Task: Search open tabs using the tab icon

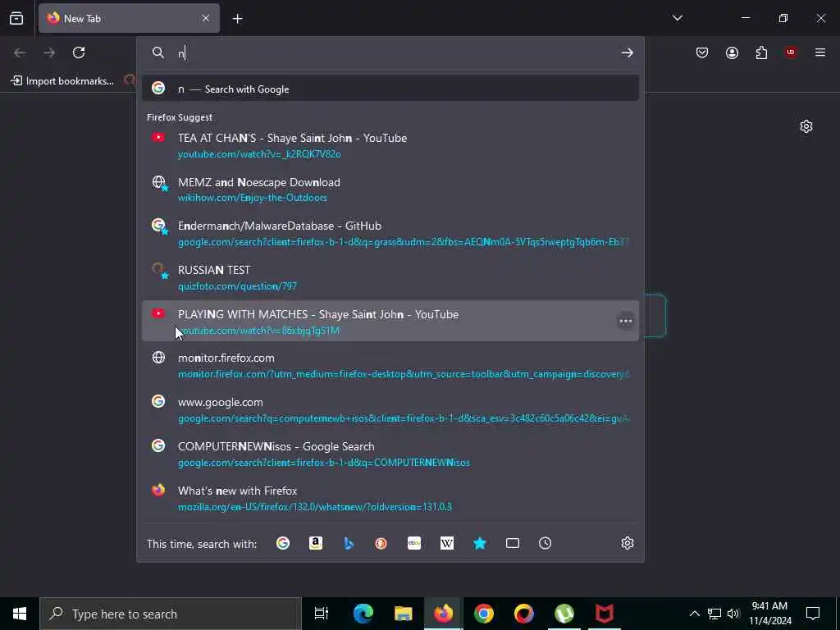Action: pos(513,543)
